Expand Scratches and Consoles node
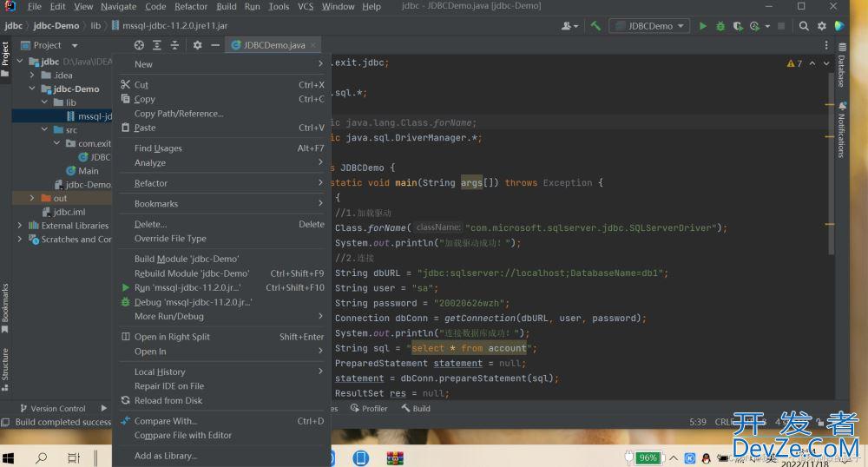The width and height of the screenshot is (868, 467). [x=20, y=239]
